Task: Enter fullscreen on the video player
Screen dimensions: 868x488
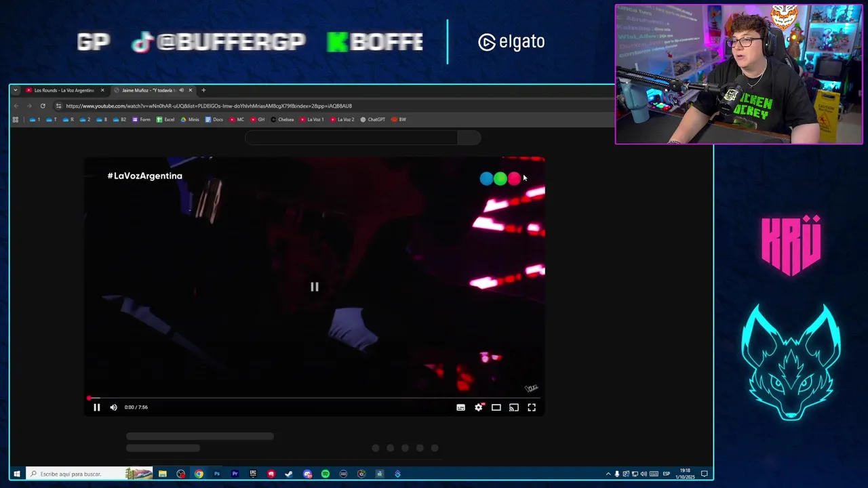Action: (532, 407)
